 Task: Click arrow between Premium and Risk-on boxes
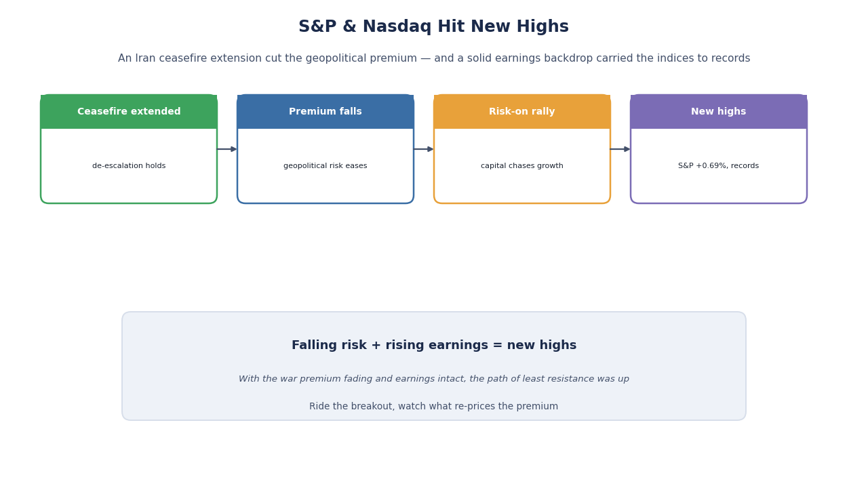[424, 149]
